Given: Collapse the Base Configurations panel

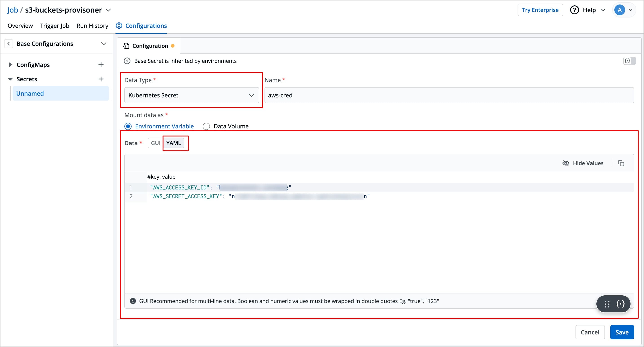Looking at the screenshot, I should point(104,44).
